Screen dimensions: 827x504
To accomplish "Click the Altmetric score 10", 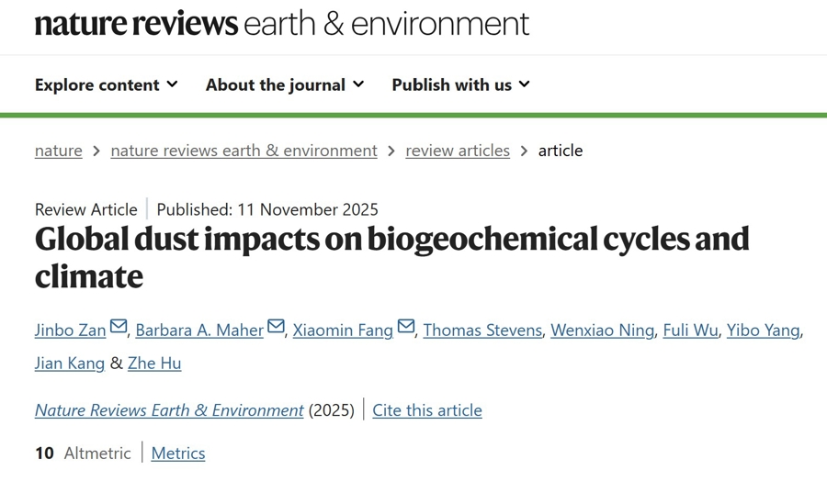I will tap(44, 454).
